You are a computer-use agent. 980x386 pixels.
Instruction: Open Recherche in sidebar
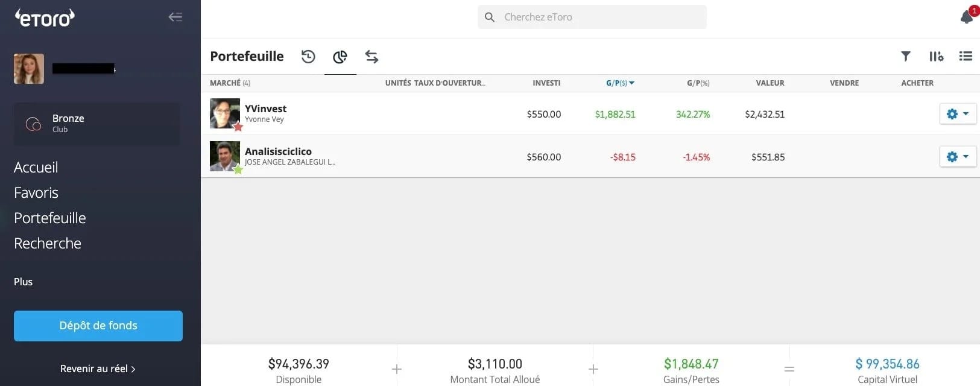pyautogui.click(x=48, y=243)
